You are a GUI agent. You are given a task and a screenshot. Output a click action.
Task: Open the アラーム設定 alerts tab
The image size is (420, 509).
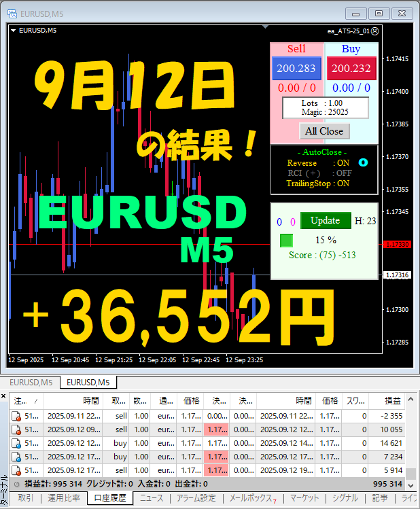point(196,498)
